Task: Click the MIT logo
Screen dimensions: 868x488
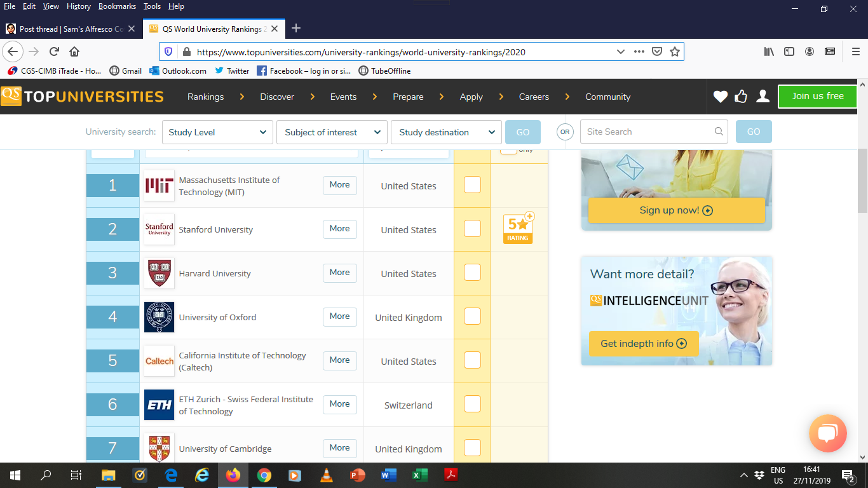Action: pos(159,186)
